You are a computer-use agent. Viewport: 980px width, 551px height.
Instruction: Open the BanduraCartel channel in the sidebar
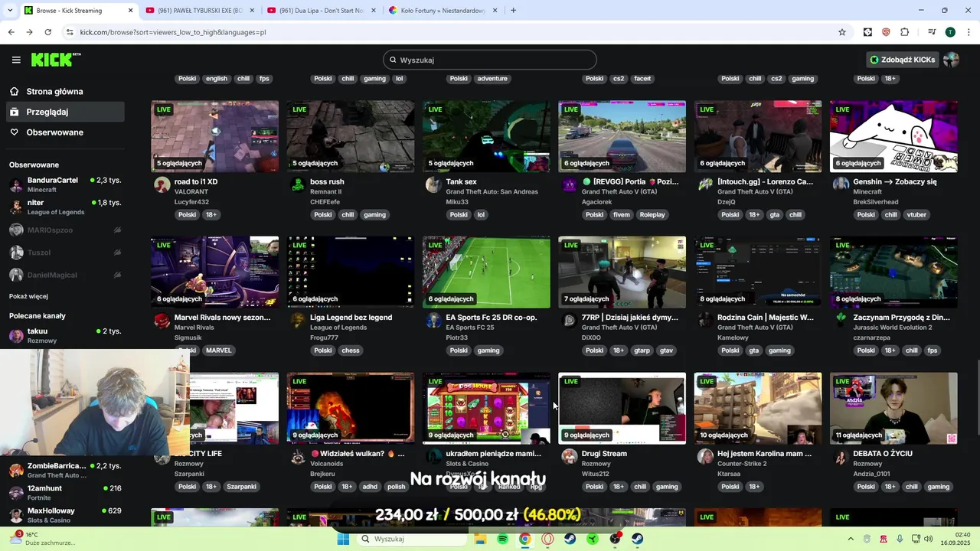65,184
